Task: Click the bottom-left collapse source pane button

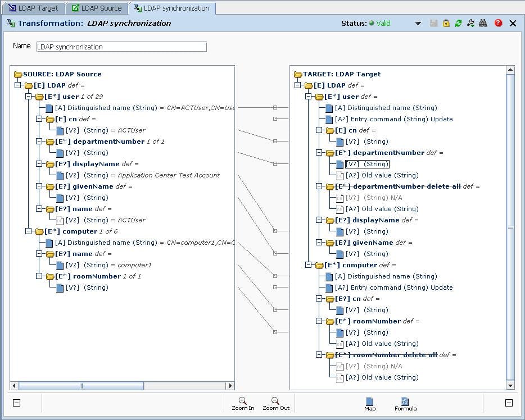Action: (x=16, y=403)
